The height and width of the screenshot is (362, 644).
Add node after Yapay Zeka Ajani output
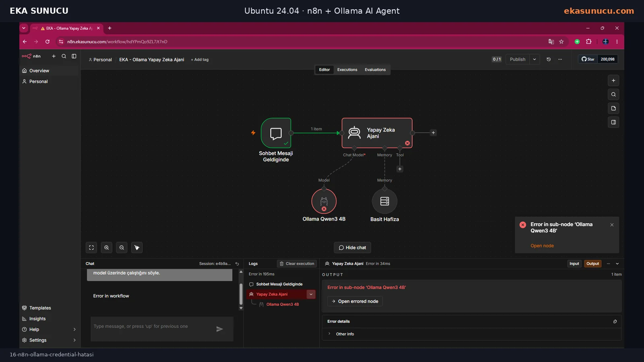click(x=433, y=133)
